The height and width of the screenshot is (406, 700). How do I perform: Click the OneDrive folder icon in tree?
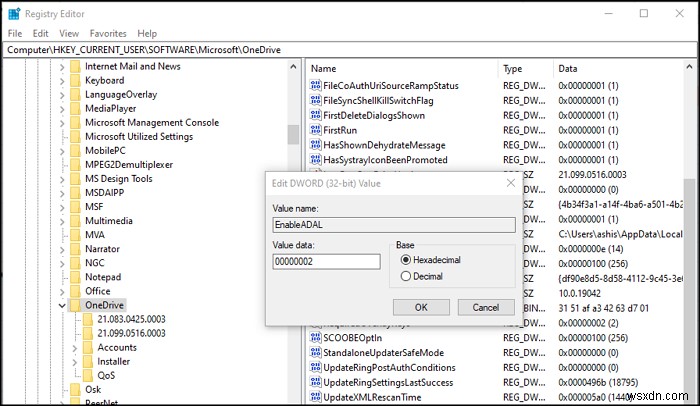(75, 305)
